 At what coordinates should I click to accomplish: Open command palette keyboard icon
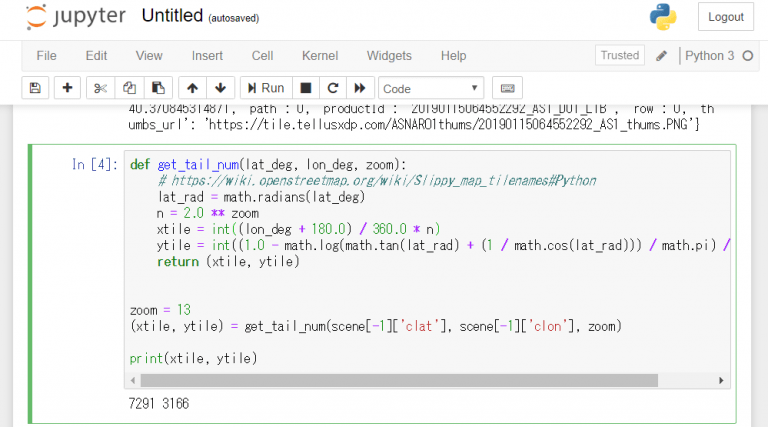(507, 88)
